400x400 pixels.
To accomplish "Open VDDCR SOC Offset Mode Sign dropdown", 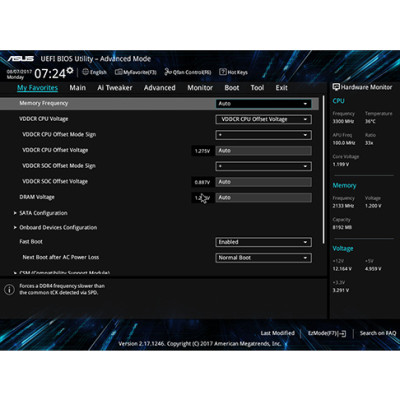I will pyautogui.click(x=264, y=166).
